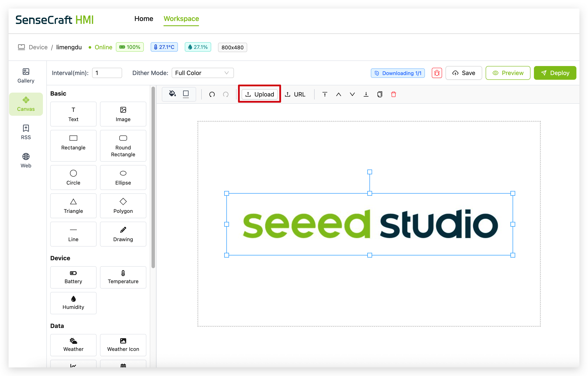This screenshot has height=376, width=588.
Task: Send selected layer to bottom
Action: pyautogui.click(x=366, y=94)
